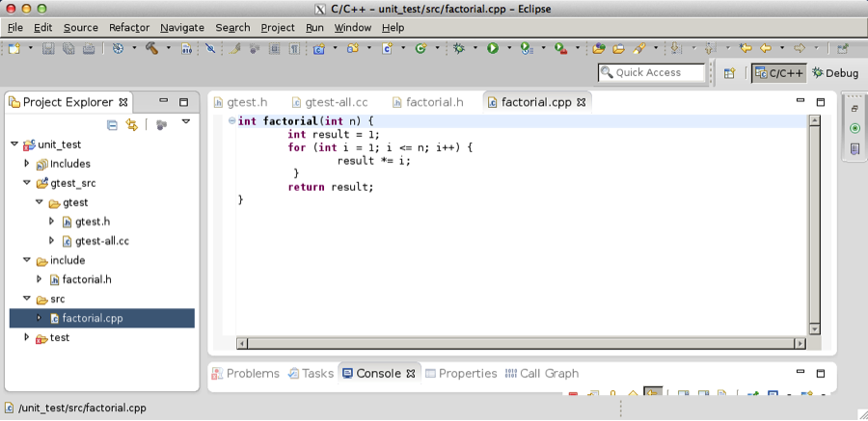The height and width of the screenshot is (421, 868).
Task: Click the Open Task folder icon
Action: click(618, 49)
